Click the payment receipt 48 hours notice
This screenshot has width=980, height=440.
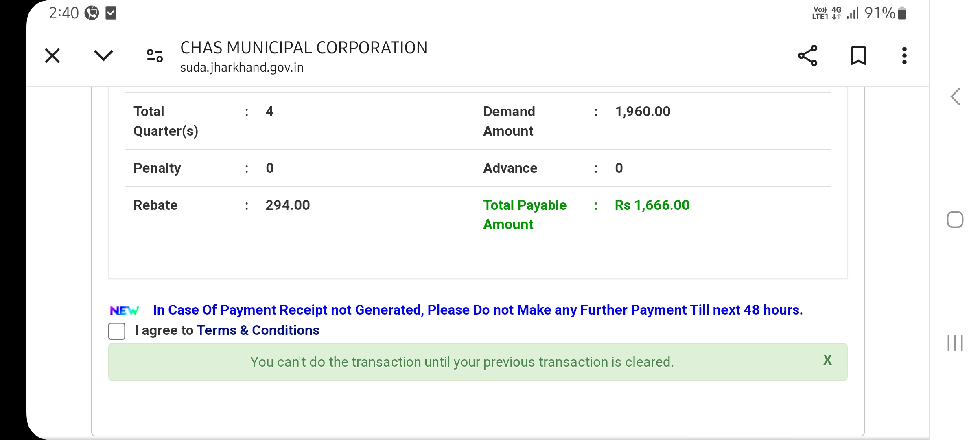click(x=477, y=310)
